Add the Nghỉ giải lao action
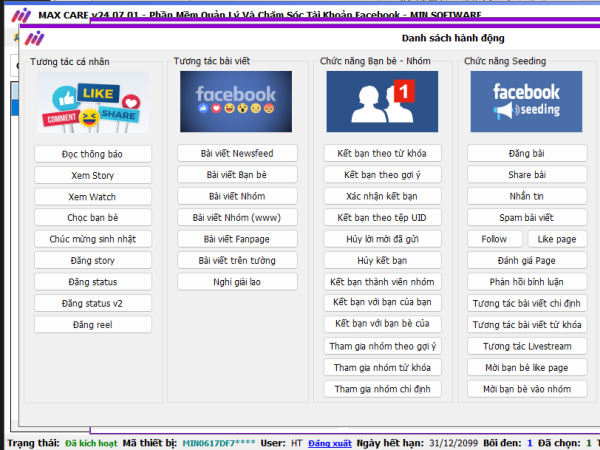This screenshot has height=450, width=600. pos(237,282)
